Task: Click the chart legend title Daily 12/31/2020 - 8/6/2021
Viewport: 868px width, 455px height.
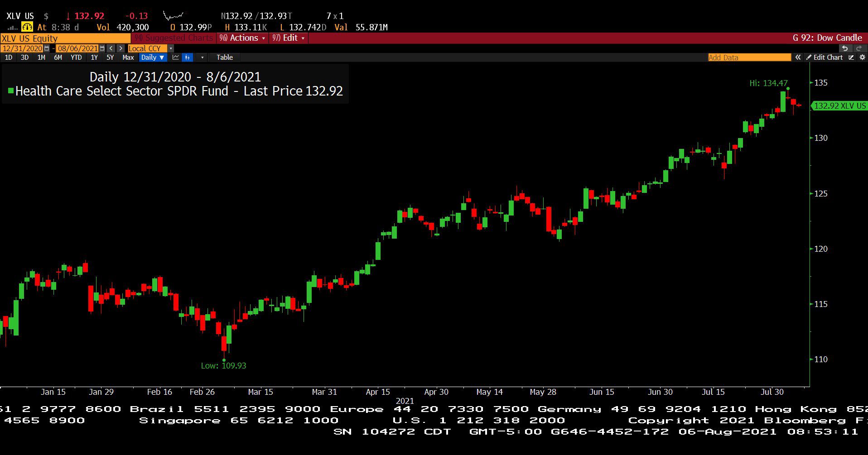Action: (175, 77)
